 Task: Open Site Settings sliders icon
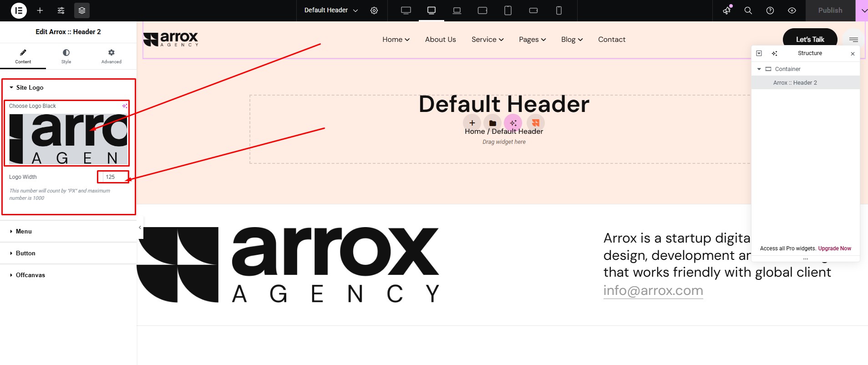pyautogui.click(x=61, y=10)
